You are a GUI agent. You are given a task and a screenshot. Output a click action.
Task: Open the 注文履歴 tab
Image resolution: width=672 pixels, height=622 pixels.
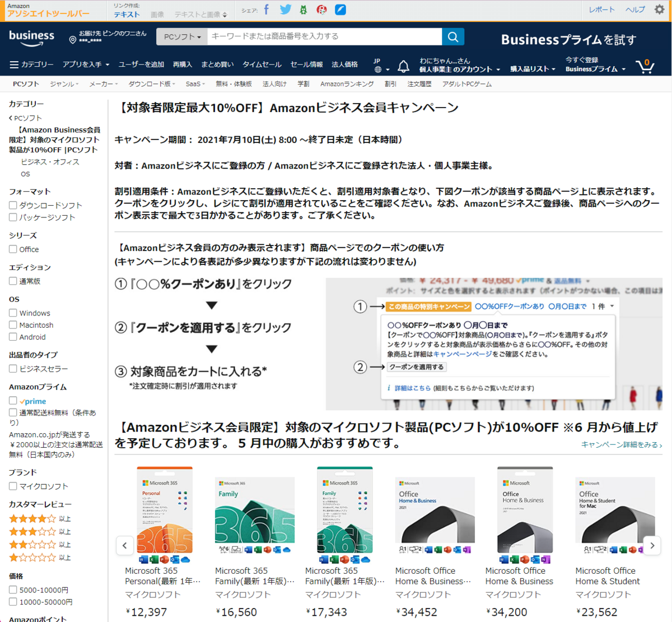tap(419, 84)
